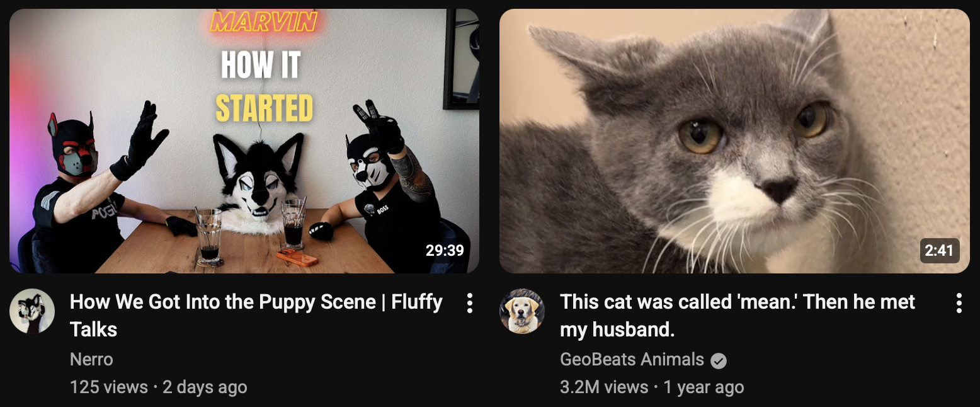
Task: Click the 'HOW IT STARTED' text in the thumbnail
Action: click(263, 88)
